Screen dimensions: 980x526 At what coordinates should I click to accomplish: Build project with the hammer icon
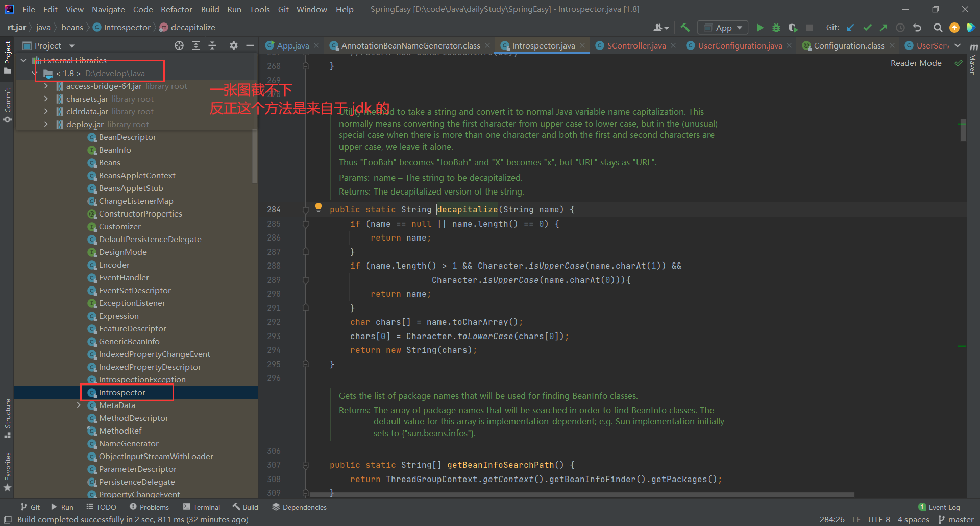pos(685,28)
